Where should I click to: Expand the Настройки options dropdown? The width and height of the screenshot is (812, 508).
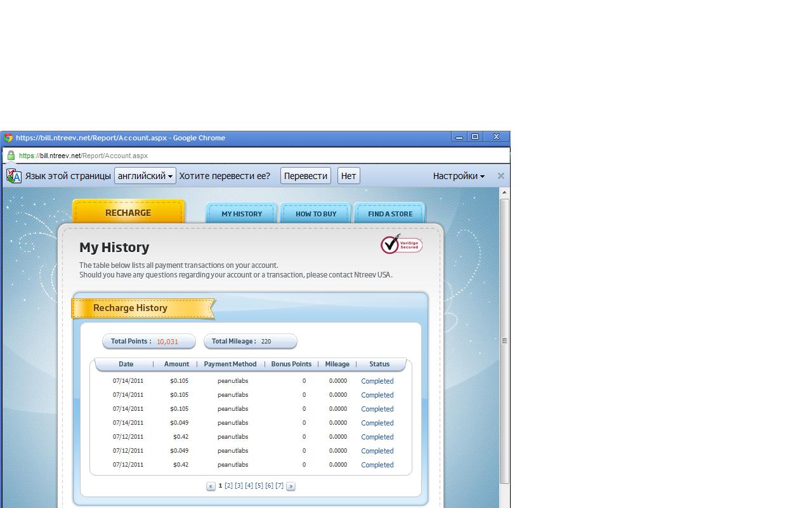pyautogui.click(x=459, y=176)
